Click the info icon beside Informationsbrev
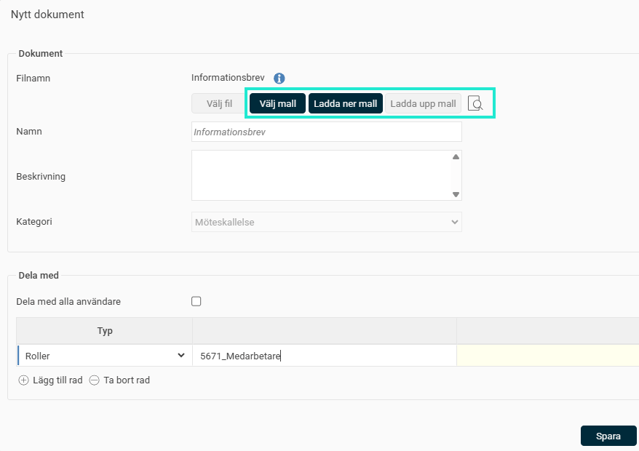The image size is (639, 451). click(x=280, y=78)
